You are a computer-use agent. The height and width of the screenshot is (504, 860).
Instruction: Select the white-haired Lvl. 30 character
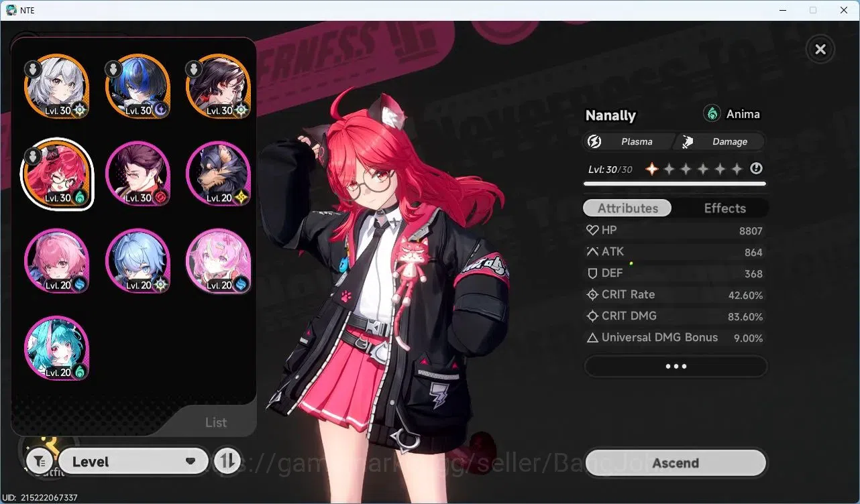point(57,86)
